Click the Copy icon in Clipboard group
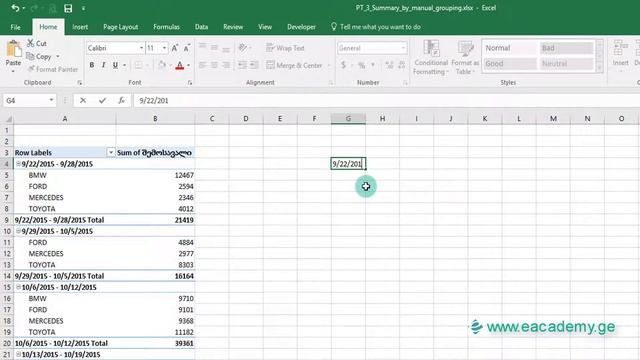 click(x=30, y=56)
